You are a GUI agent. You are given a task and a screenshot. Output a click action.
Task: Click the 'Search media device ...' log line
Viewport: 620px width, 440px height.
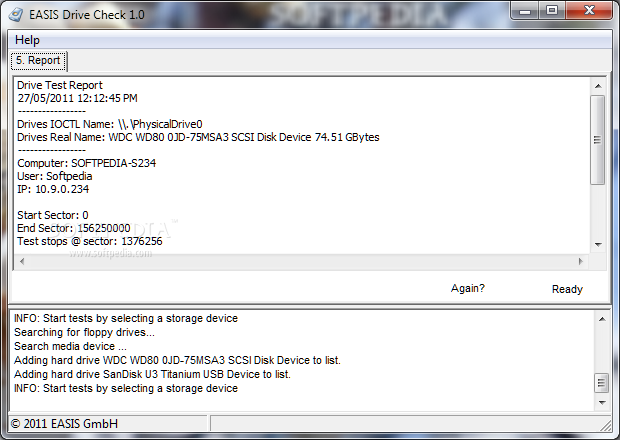coord(70,346)
